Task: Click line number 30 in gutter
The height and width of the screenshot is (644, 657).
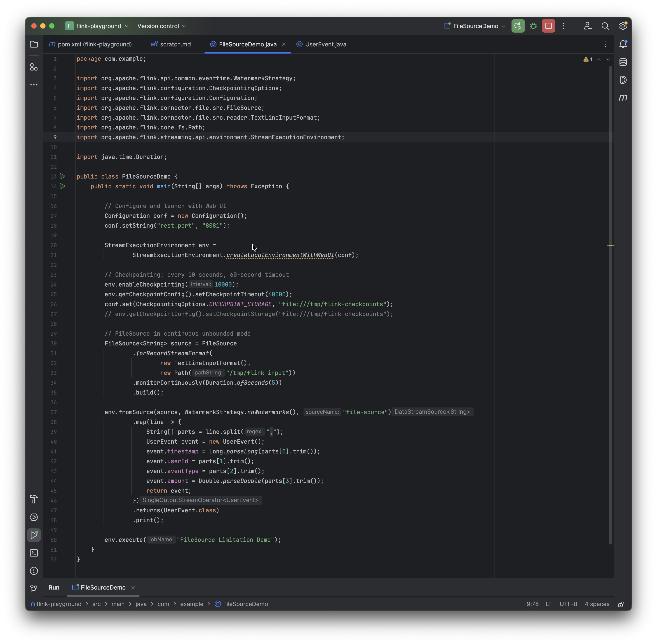Action: pos(54,343)
